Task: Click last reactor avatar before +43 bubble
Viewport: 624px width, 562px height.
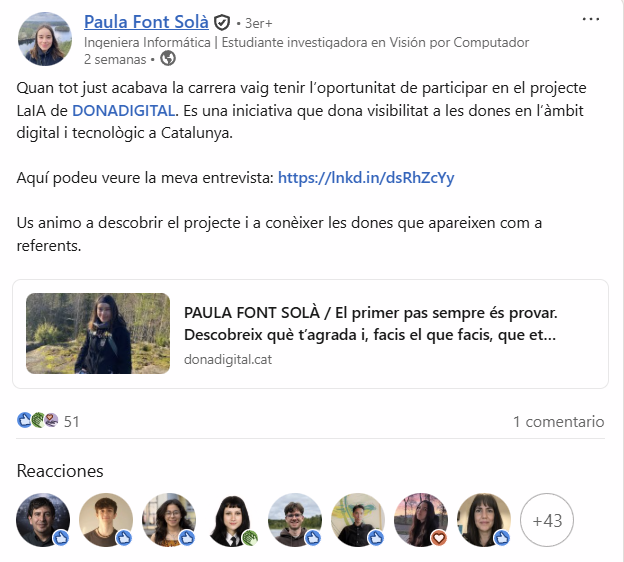Action: (484, 520)
